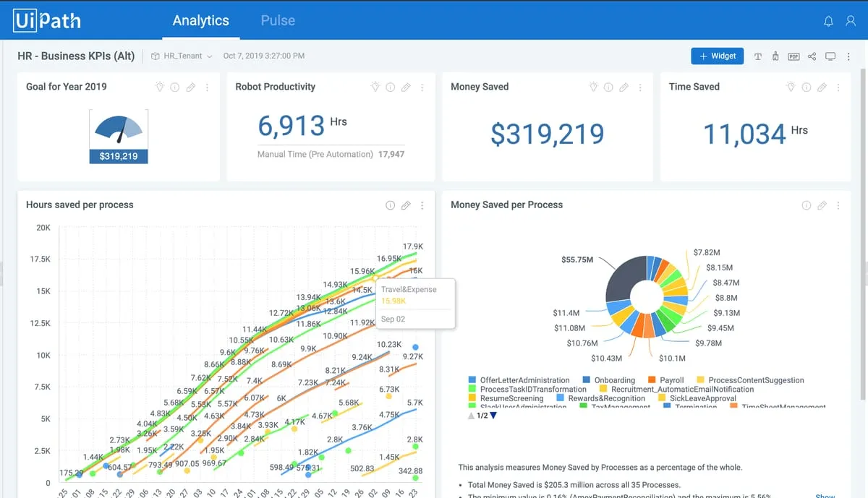Add a text widget using the T icon
This screenshot has height=498, width=868.
[757, 56]
